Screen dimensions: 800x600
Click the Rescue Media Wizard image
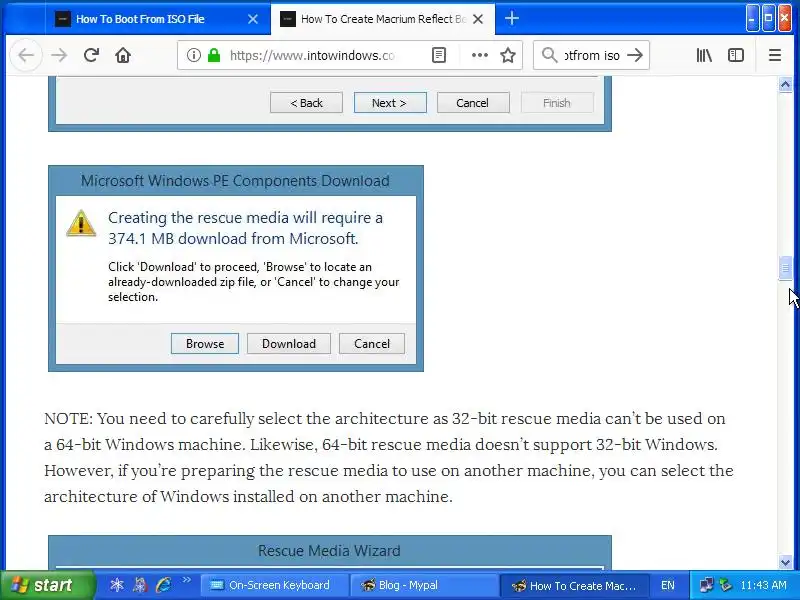pyautogui.click(x=330, y=553)
